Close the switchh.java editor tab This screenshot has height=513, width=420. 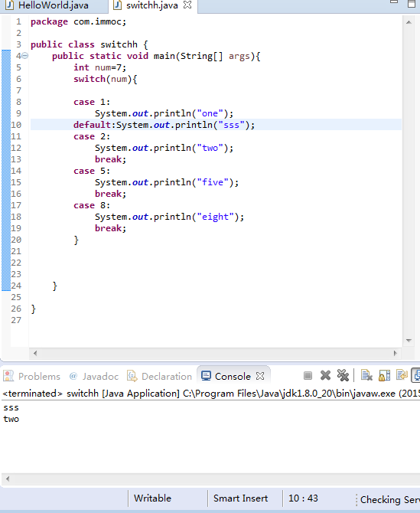[x=187, y=5]
